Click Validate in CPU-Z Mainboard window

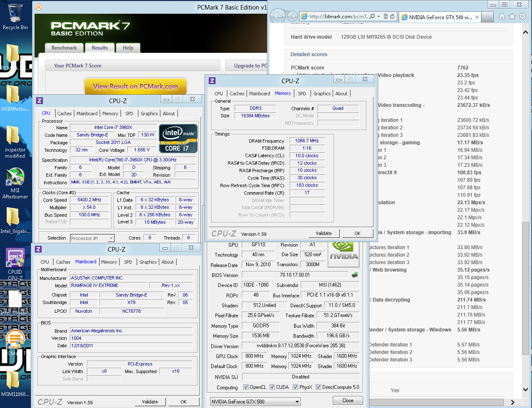(150, 402)
